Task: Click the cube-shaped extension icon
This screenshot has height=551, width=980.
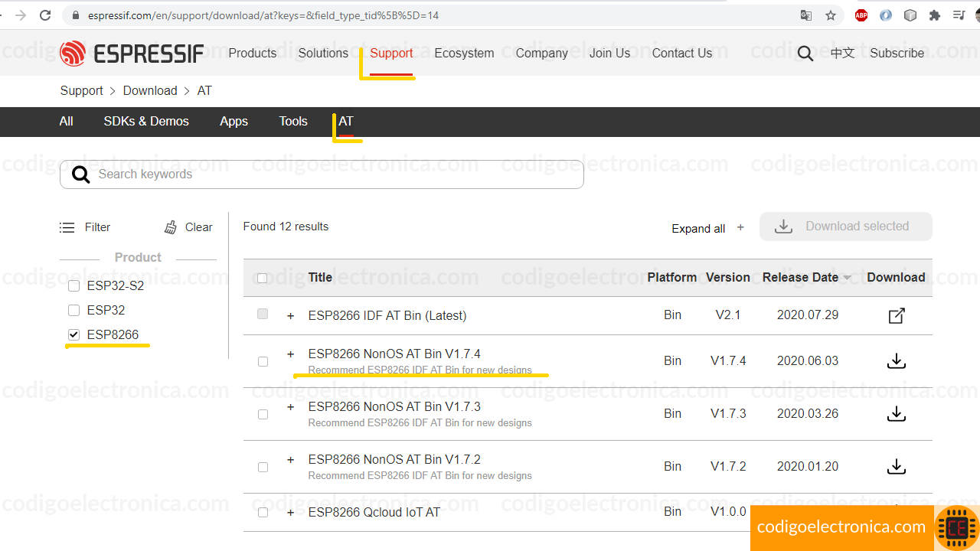Action: pos(910,15)
